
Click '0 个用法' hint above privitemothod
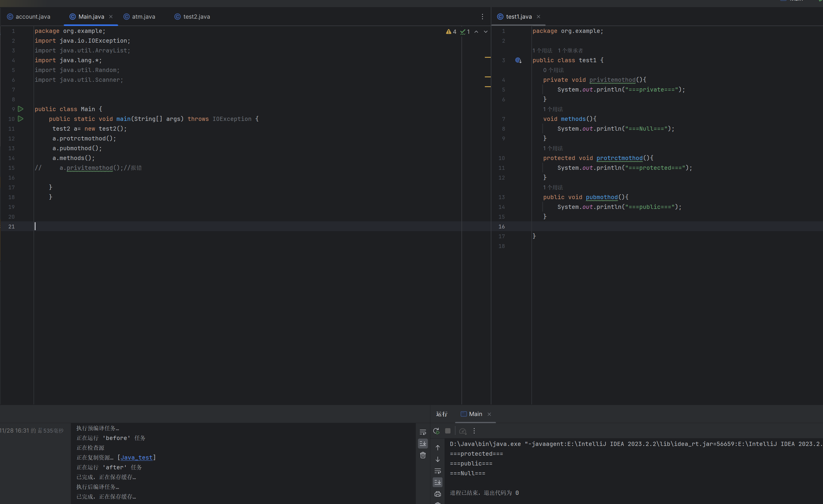553,70
